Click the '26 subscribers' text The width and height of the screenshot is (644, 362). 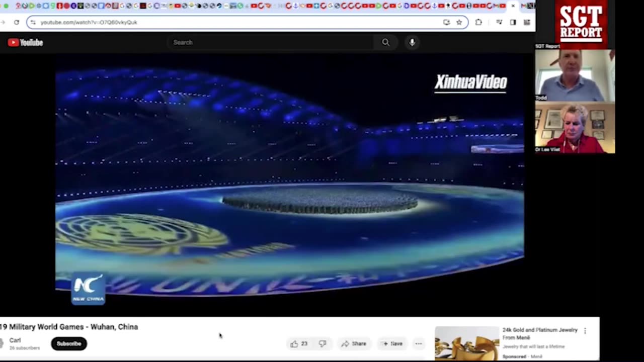point(24,348)
